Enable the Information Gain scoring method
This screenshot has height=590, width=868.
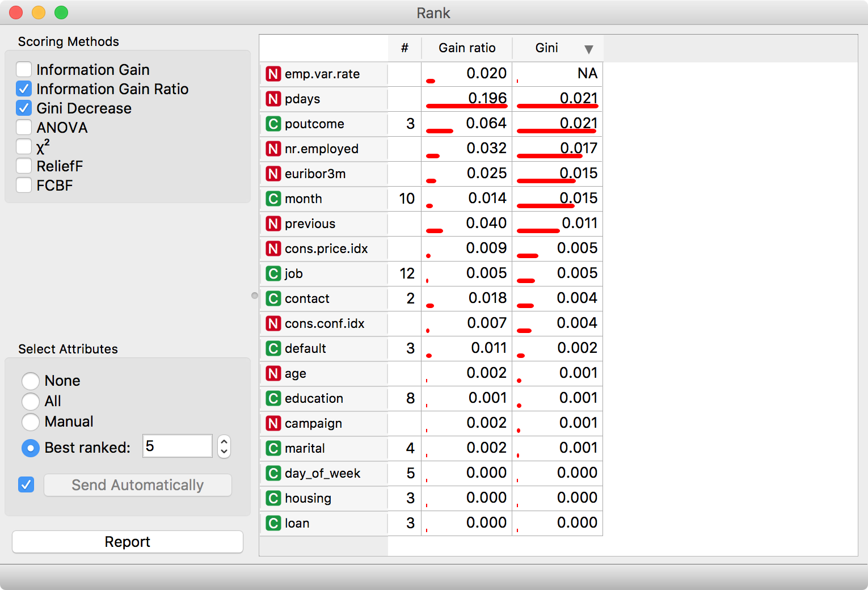tap(24, 69)
